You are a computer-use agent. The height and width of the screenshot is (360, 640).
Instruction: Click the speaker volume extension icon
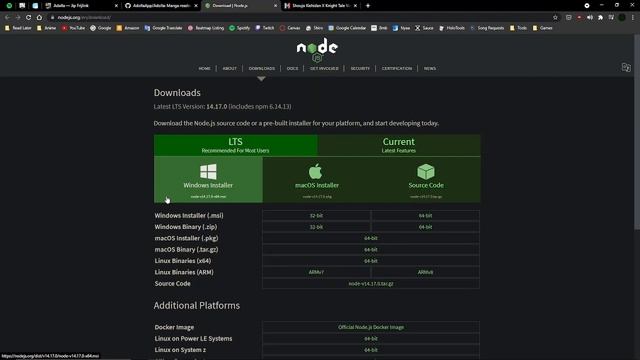(x=590, y=18)
